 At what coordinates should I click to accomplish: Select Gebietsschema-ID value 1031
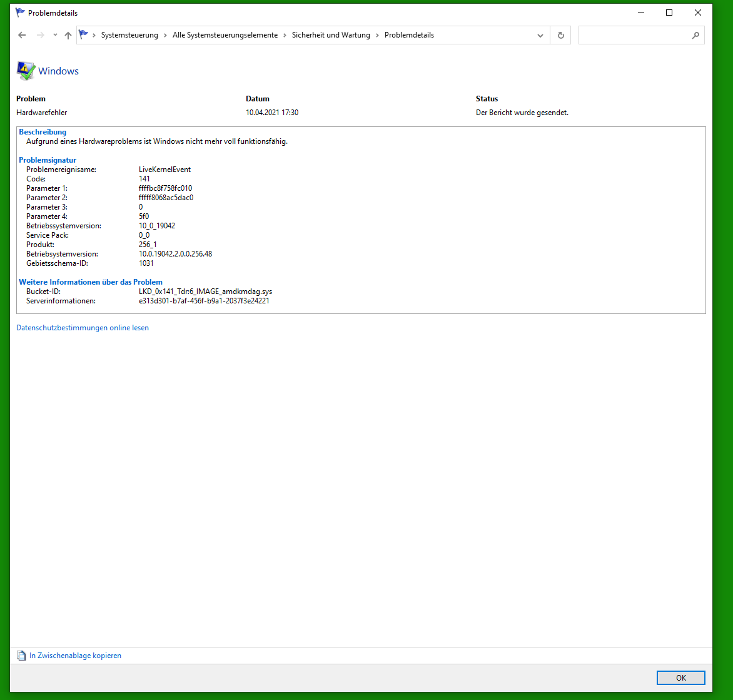pyautogui.click(x=146, y=263)
